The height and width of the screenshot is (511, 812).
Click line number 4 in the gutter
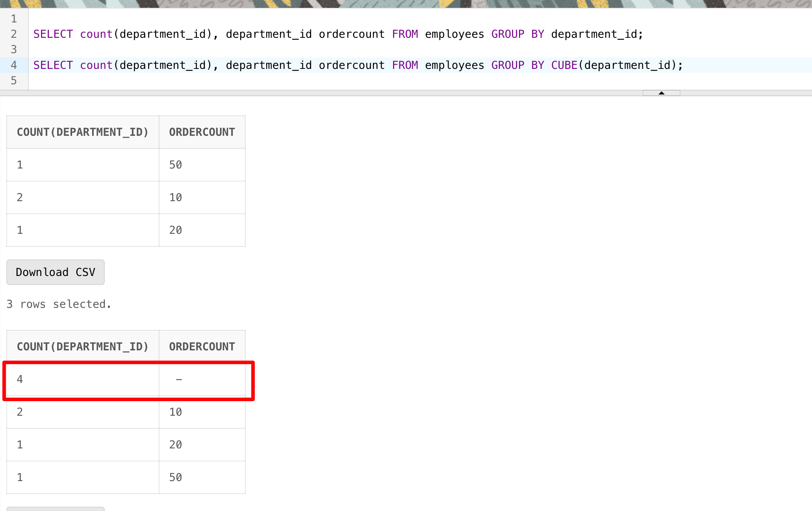tap(14, 65)
